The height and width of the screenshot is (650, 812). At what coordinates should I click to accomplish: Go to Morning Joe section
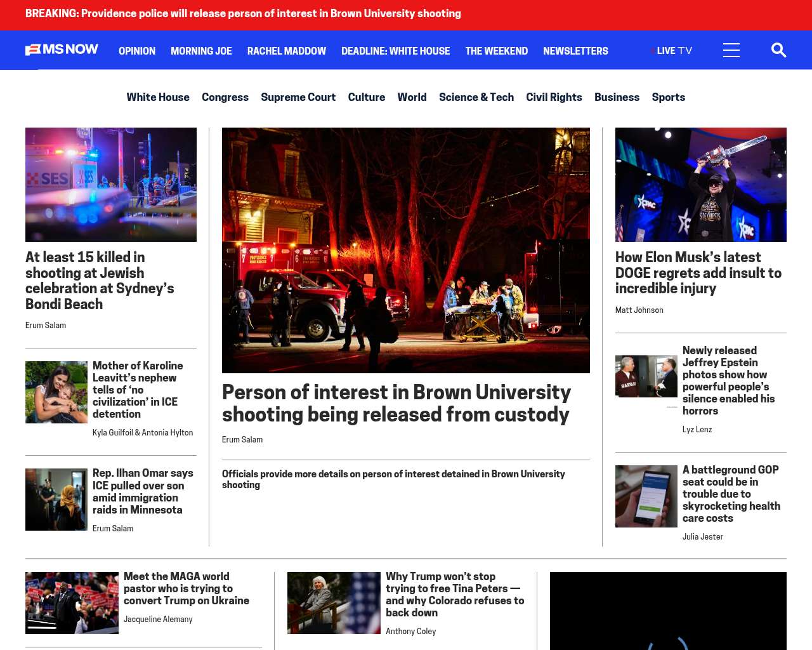click(201, 51)
